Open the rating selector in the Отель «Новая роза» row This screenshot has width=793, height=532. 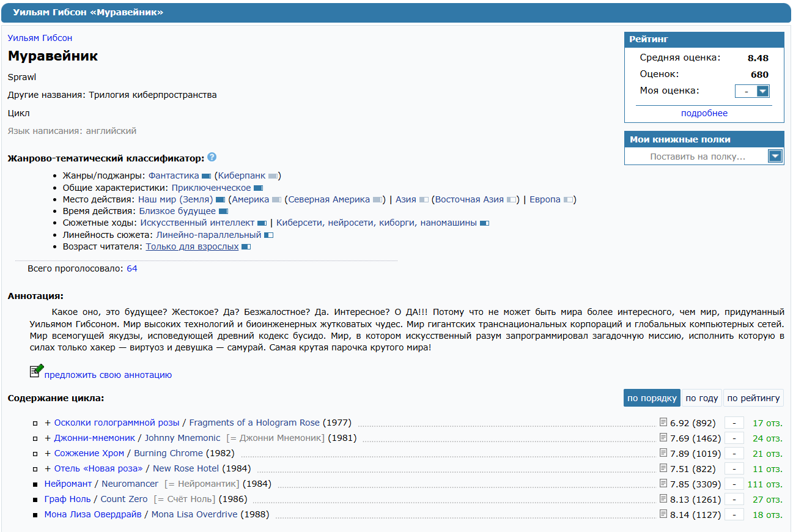[734, 469]
